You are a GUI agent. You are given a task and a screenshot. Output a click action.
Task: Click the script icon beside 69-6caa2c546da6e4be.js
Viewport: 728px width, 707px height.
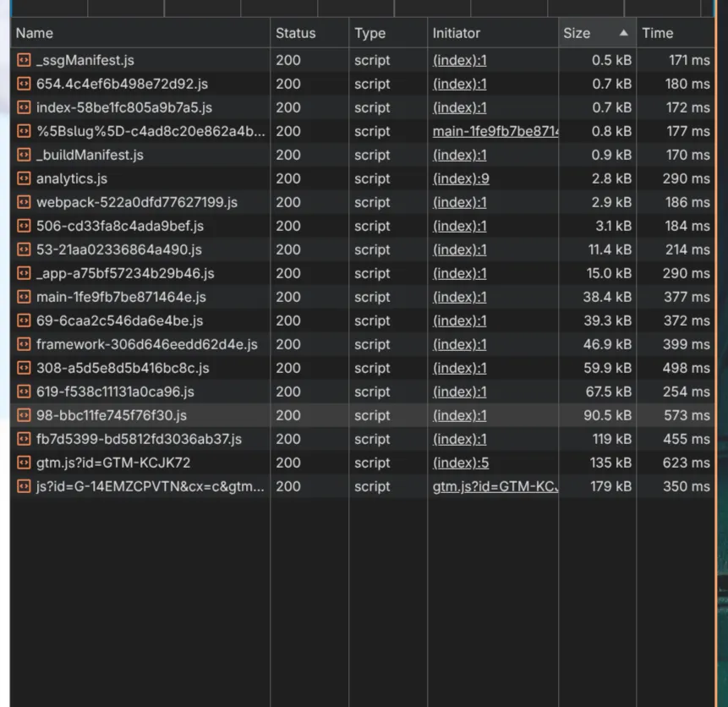click(24, 321)
